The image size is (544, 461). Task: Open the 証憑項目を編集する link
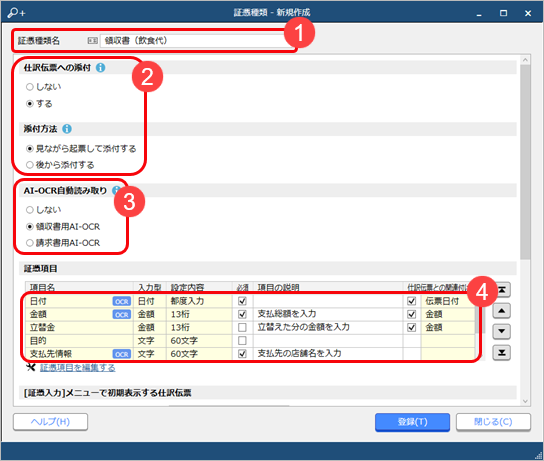click(x=77, y=368)
